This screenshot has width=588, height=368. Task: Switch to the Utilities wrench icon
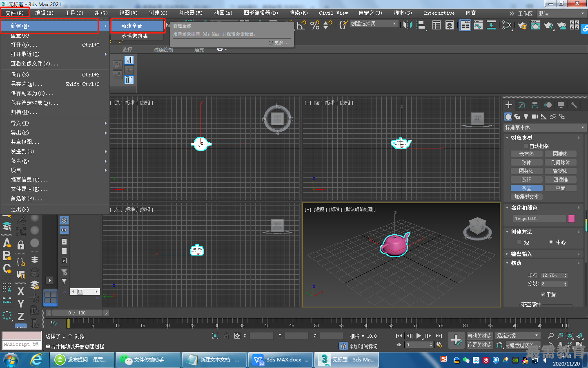point(574,105)
